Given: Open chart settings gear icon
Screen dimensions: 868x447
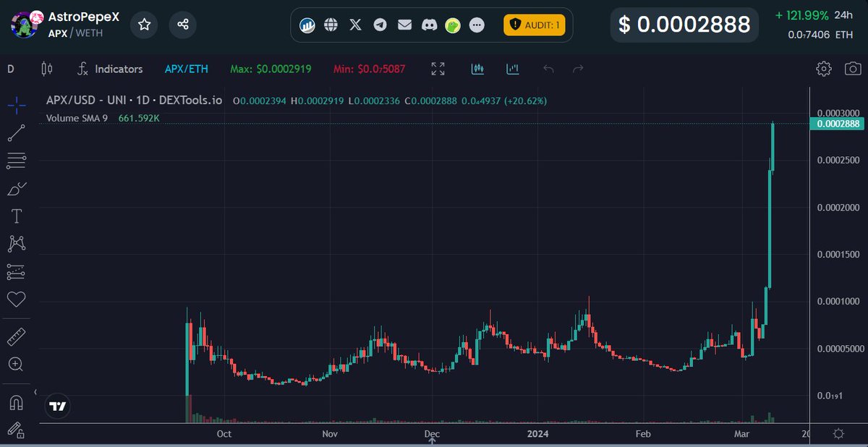Looking at the screenshot, I should (x=823, y=69).
